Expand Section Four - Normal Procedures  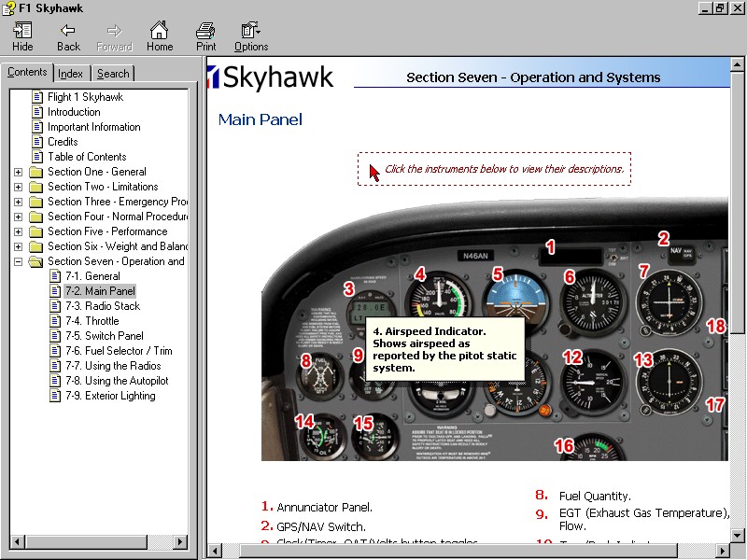coord(18,217)
